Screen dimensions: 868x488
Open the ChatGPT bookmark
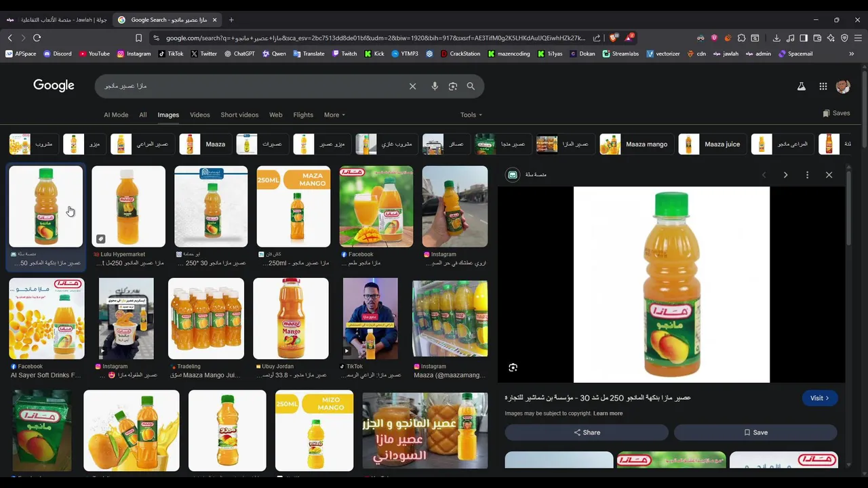pyautogui.click(x=239, y=54)
